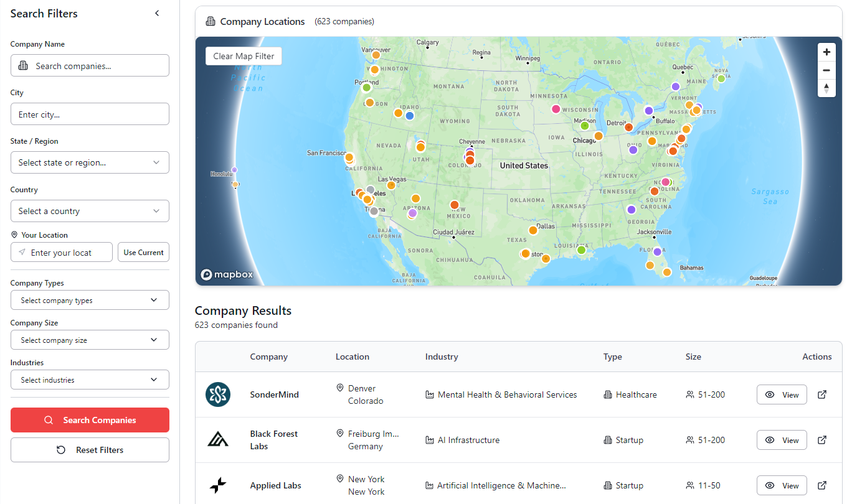Open Black Forest Labs' external link icon

point(822,440)
